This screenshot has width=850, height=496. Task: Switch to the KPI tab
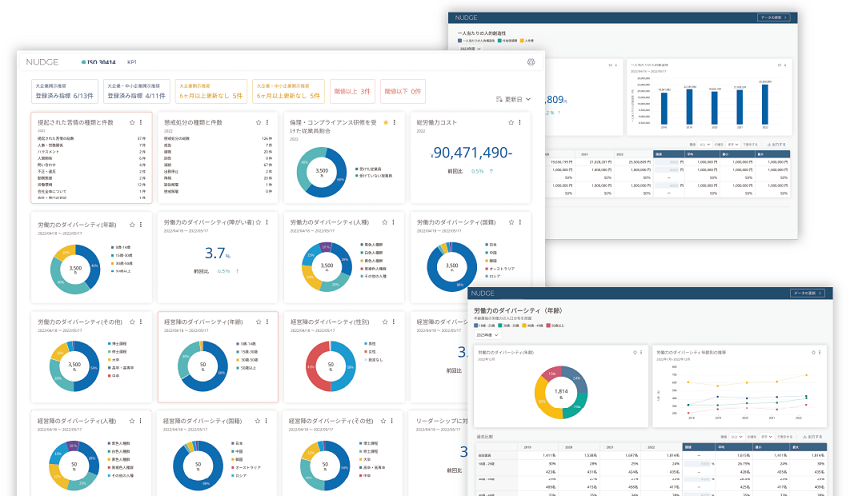132,62
